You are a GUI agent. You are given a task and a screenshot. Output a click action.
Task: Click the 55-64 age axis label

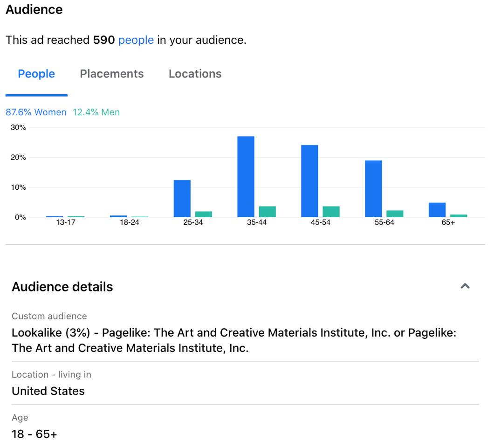[384, 222]
